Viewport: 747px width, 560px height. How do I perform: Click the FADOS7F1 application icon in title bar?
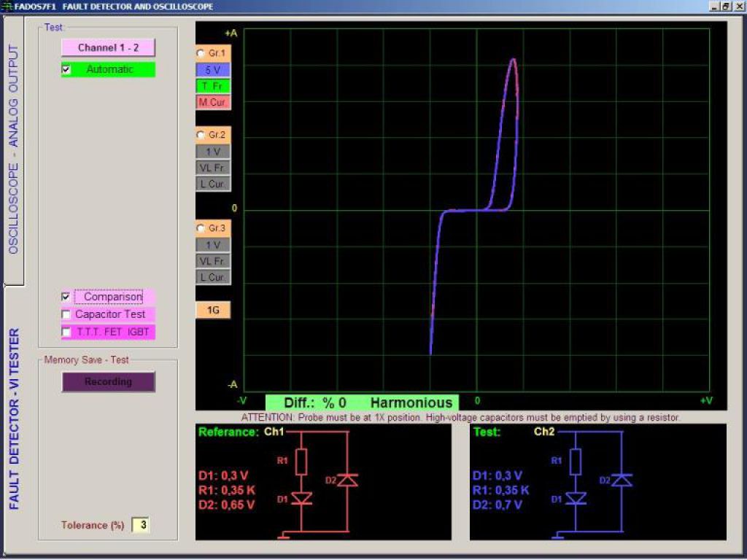[7, 7]
